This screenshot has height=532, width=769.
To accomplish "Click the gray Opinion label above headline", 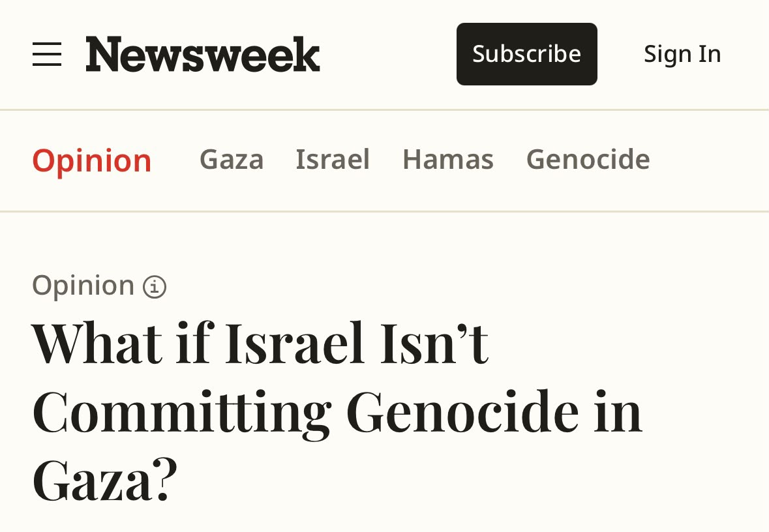I will coord(83,286).
